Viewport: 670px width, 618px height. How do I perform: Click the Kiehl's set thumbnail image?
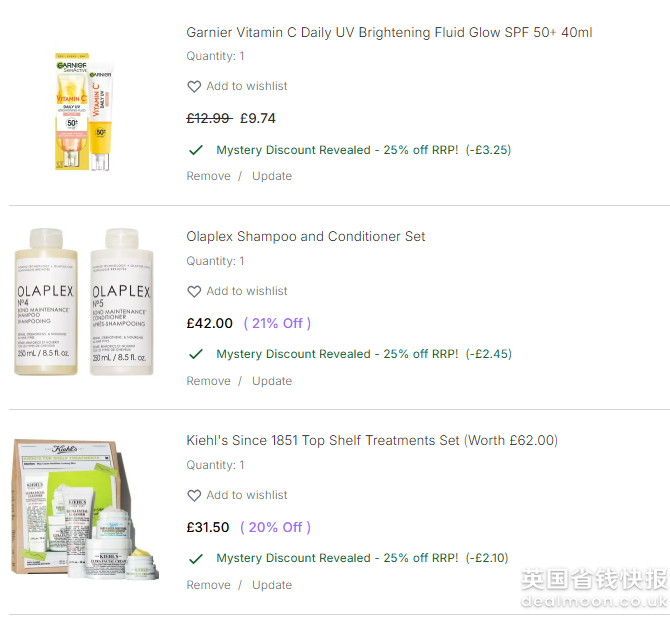click(84, 508)
